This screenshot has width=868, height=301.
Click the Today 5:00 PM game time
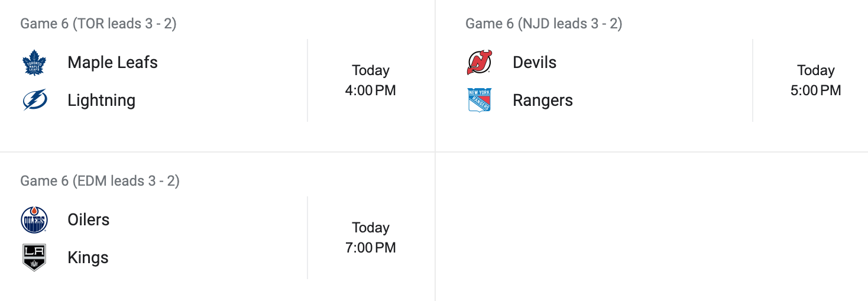(815, 80)
